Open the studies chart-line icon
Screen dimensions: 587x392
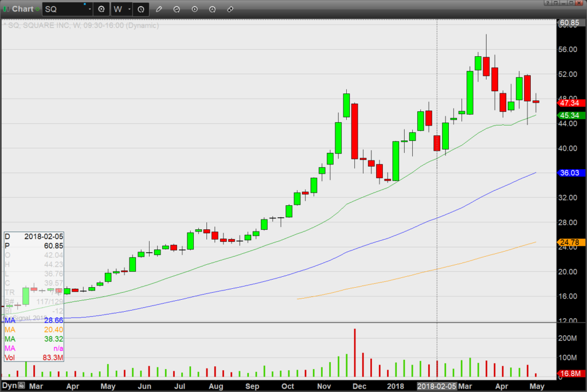(177, 9)
